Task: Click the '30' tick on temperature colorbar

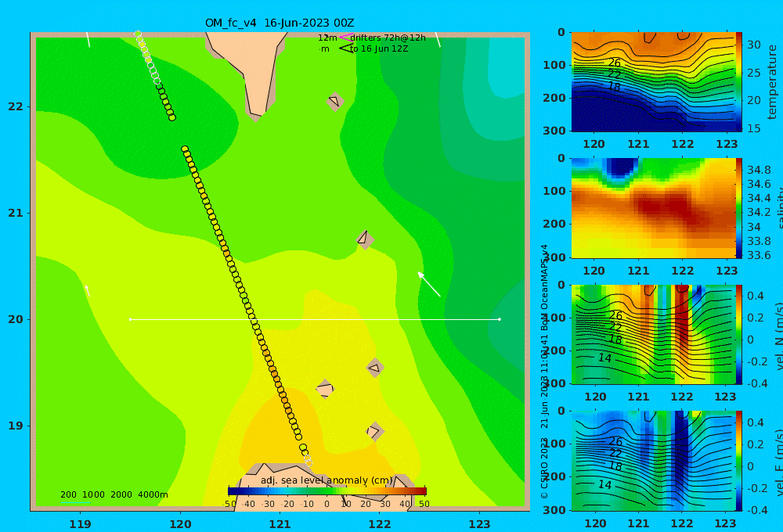Action: pyautogui.click(x=753, y=45)
